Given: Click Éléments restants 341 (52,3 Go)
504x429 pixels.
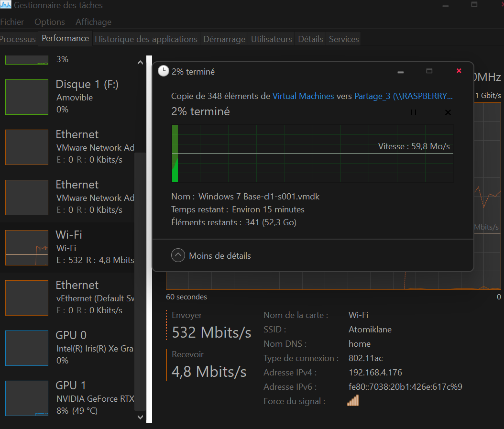Looking at the screenshot, I should click(x=234, y=222).
